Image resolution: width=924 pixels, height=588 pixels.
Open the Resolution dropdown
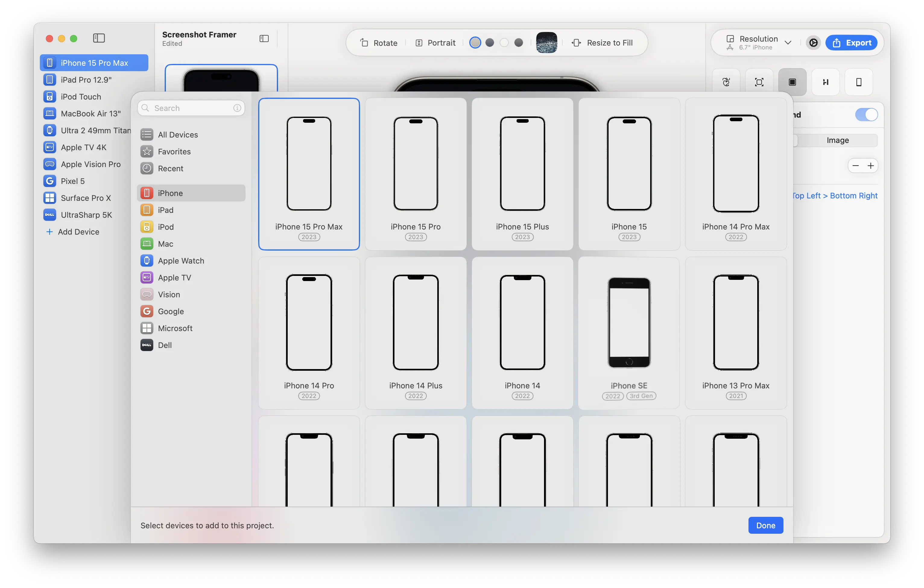(759, 43)
